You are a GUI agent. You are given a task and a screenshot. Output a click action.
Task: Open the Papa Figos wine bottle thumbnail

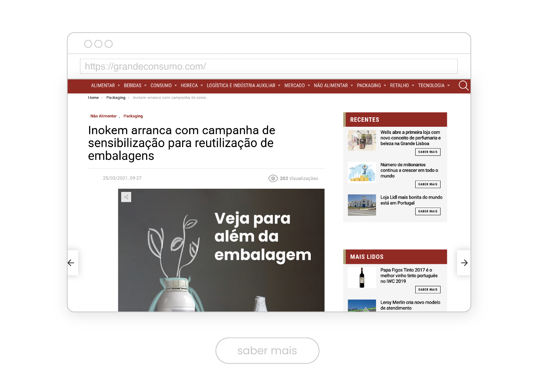click(362, 278)
